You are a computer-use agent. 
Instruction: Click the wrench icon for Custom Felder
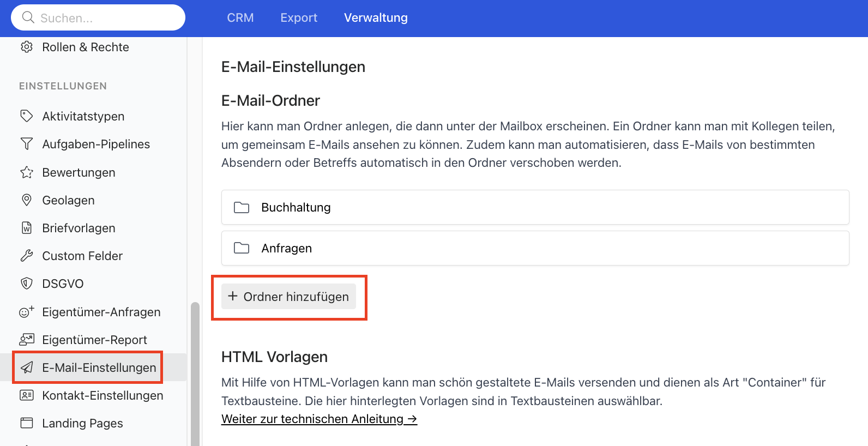[x=26, y=256]
